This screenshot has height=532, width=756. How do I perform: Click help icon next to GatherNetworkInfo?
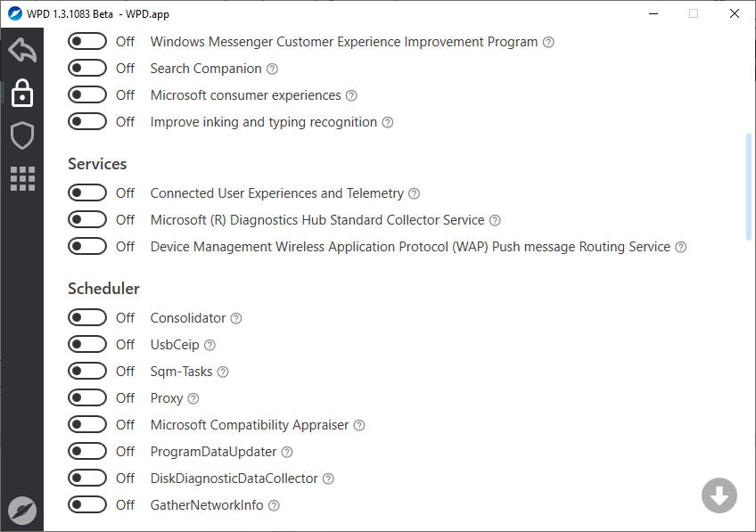click(x=274, y=505)
